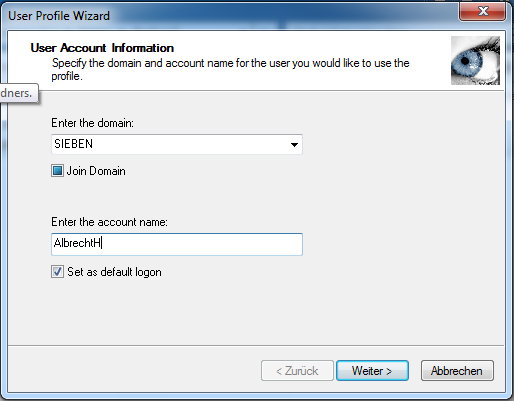Select the SIEBEN text in domain box
Screen dimensions: 514x401
tap(74, 144)
